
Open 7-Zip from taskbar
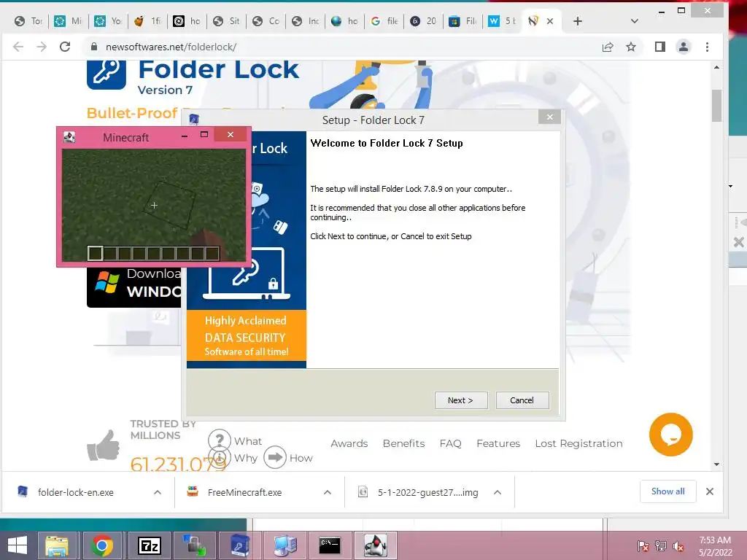149,545
